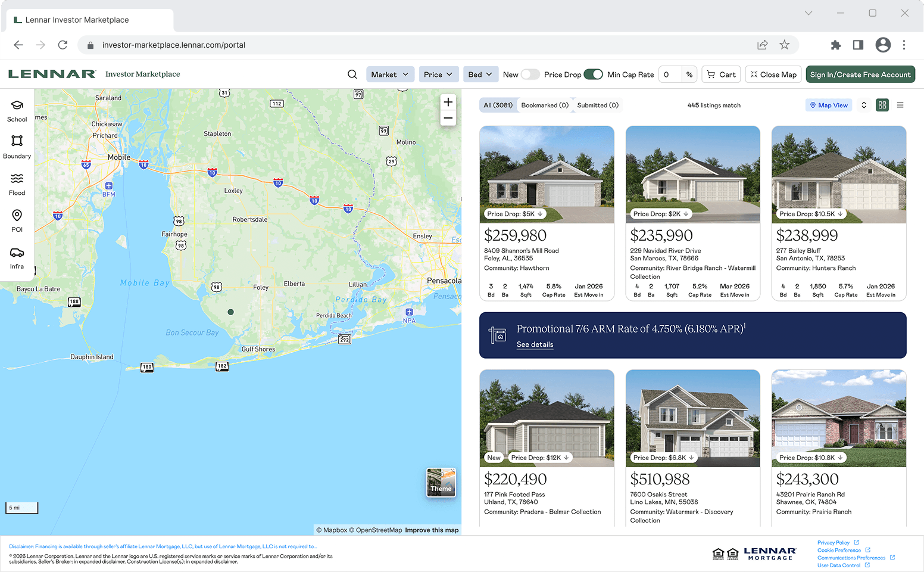Open the browser extensions menu
This screenshot has height=572, width=924.
(836, 45)
